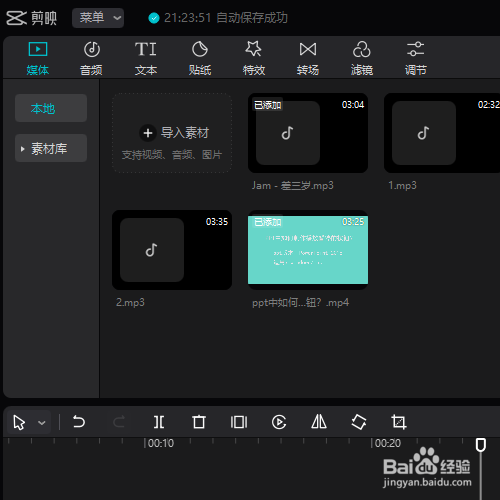Click the 21:23:51 自动保存成功 status text
Screen dimensions: 500x500
(226, 18)
